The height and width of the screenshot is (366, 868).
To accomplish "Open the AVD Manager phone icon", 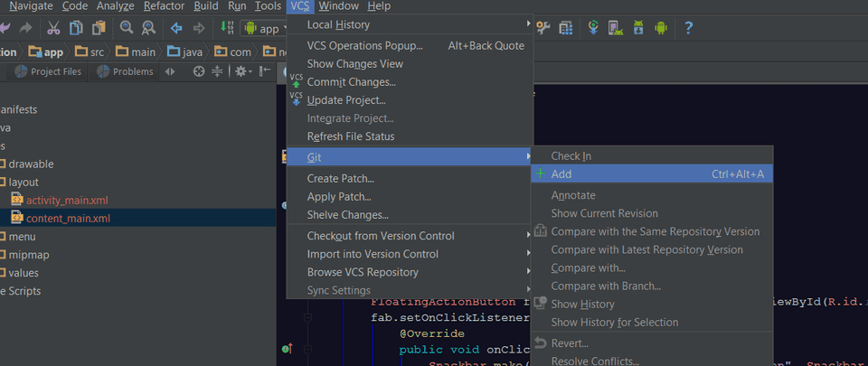I will (x=616, y=28).
